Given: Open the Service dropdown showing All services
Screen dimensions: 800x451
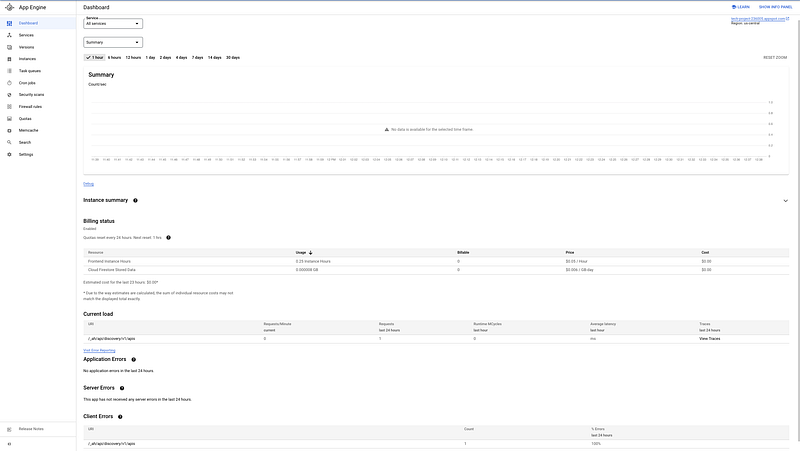Looking at the screenshot, I should pyautogui.click(x=113, y=23).
